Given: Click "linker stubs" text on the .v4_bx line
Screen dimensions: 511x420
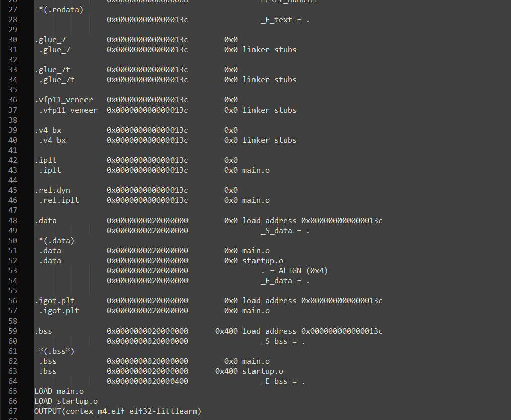Looking at the screenshot, I should [270, 140].
